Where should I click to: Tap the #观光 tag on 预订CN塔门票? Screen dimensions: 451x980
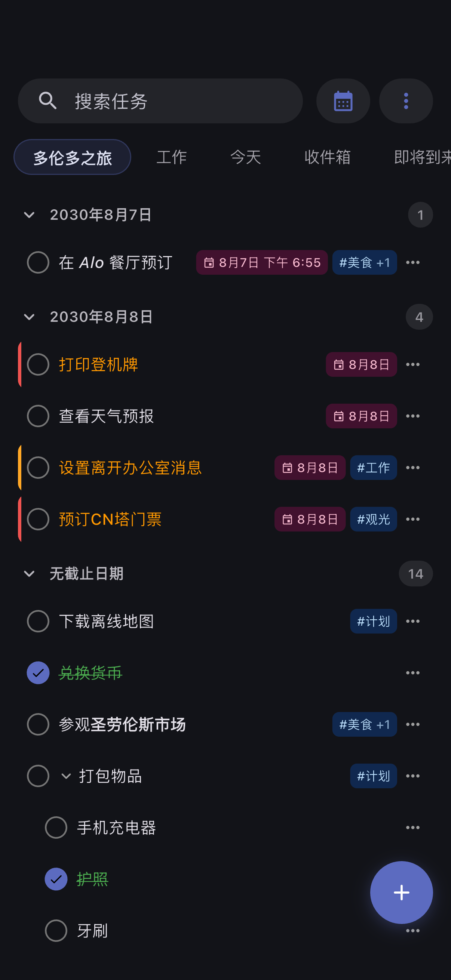click(x=373, y=519)
